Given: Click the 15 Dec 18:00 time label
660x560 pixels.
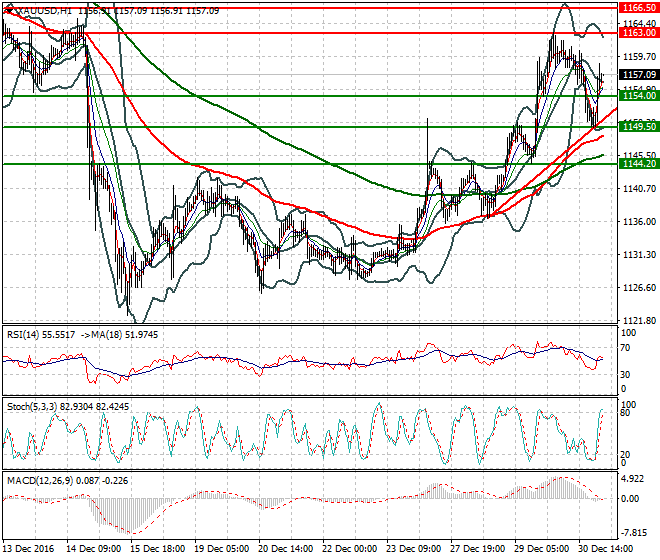Looking at the screenshot, I should click(x=157, y=549).
